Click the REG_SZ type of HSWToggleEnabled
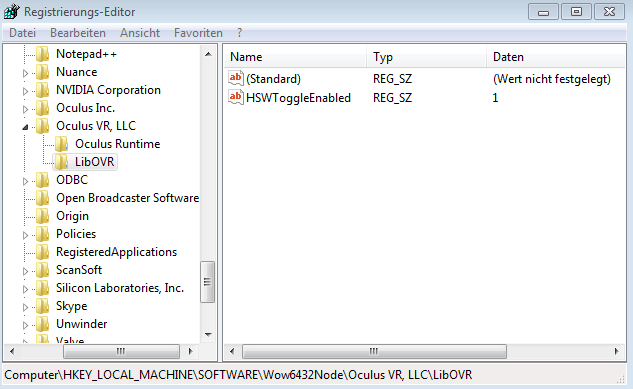The width and height of the screenshot is (633, 389). coord(392,98)
